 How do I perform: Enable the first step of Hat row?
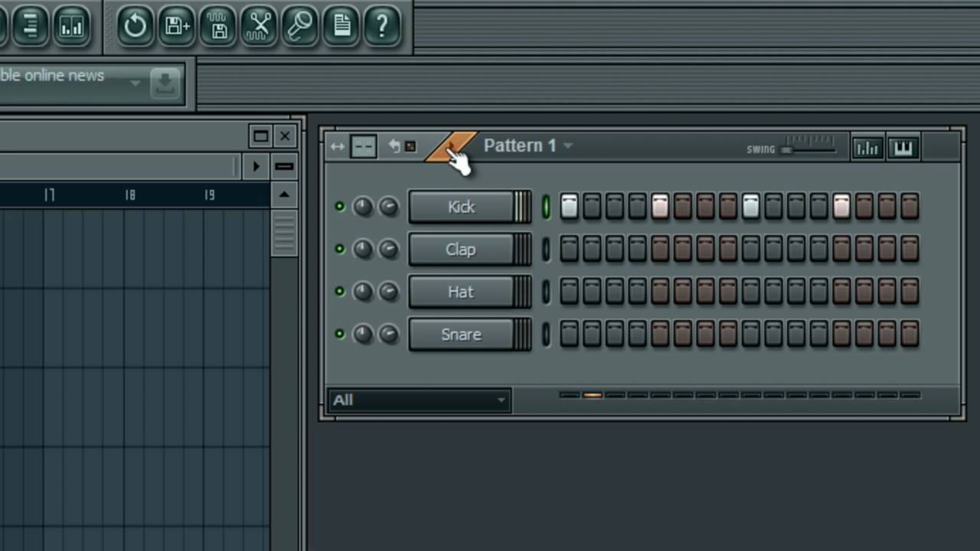pos(569,292)
